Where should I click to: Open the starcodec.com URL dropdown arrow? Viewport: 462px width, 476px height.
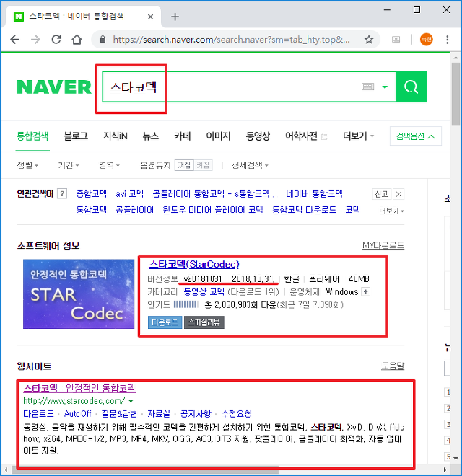point(131,401)
